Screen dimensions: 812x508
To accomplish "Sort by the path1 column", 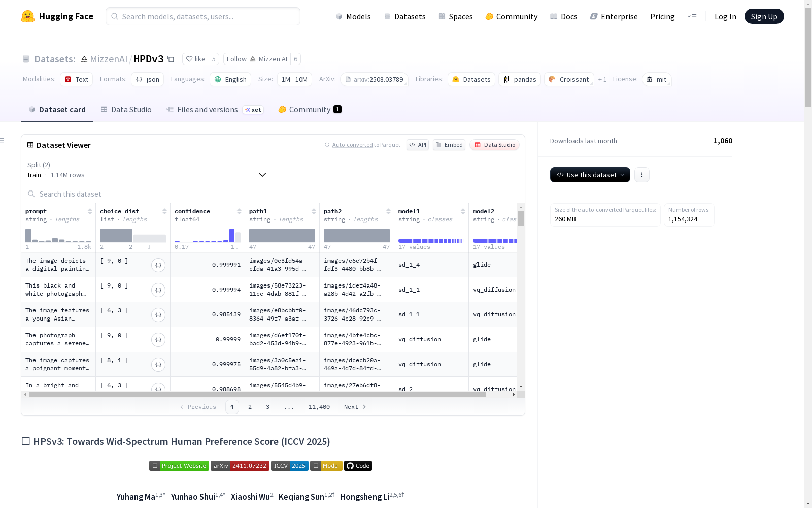I will click(x=314, y=211).
